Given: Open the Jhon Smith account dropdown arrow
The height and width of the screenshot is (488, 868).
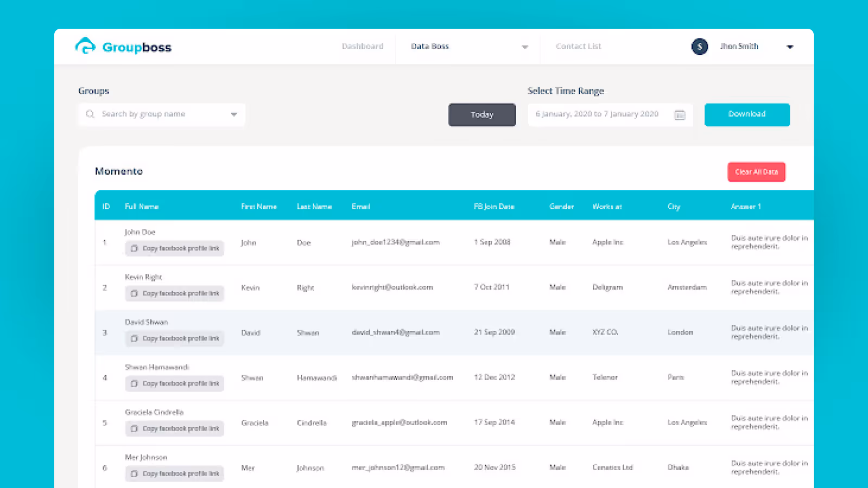Looking at the screenshot, I should pyautogui.click(x=790, y=47).
